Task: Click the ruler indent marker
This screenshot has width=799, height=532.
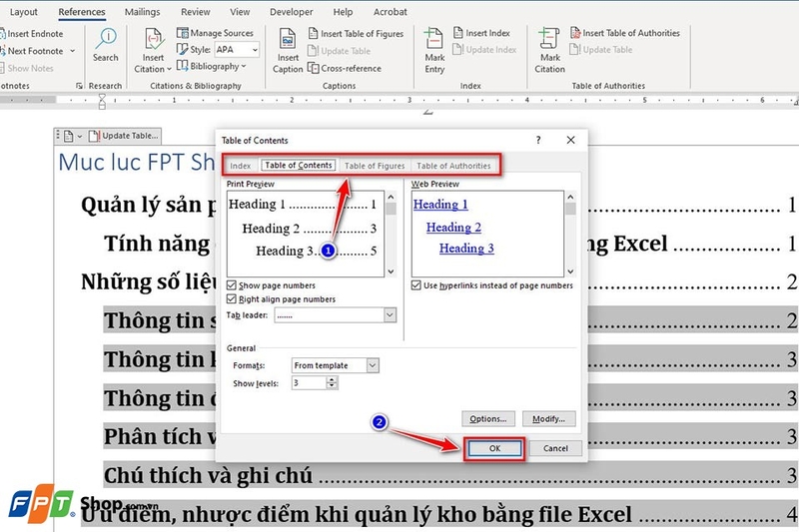Action: [102, 101]
